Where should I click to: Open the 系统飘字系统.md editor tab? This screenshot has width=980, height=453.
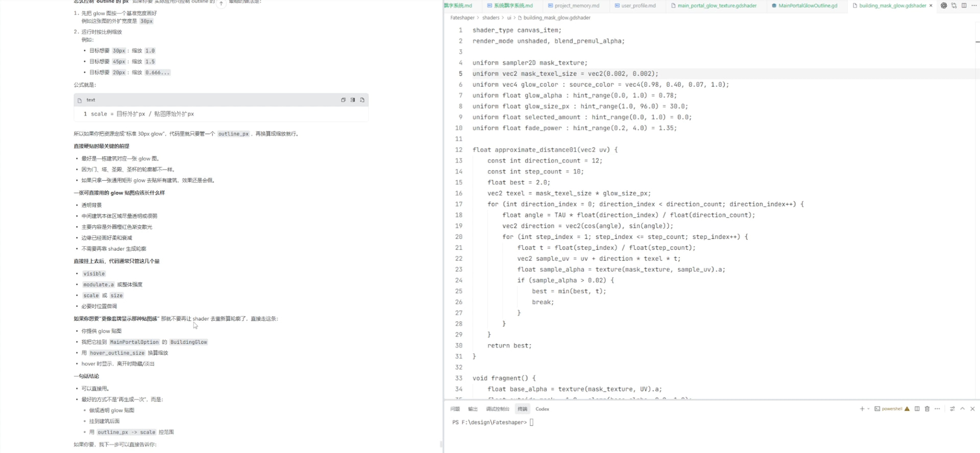[510, 6]
